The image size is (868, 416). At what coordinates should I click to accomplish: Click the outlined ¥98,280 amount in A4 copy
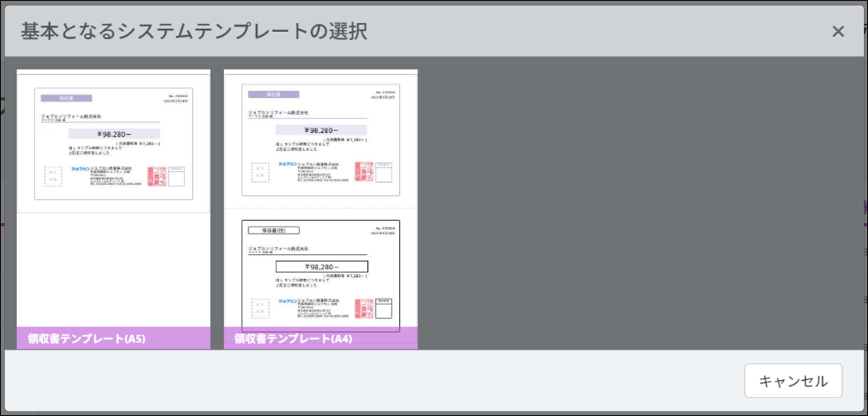click(321, 267)
